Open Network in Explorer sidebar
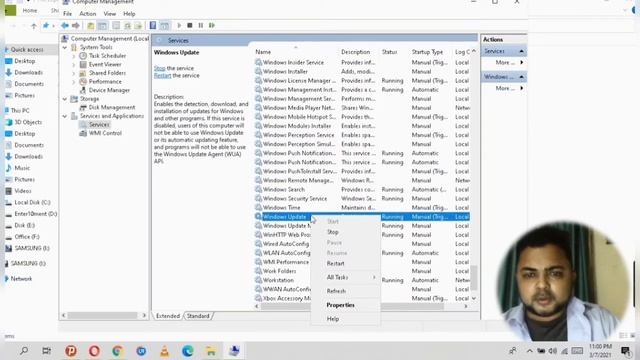The width and height of the screenshot is (640, 360). tap(21, 279)
